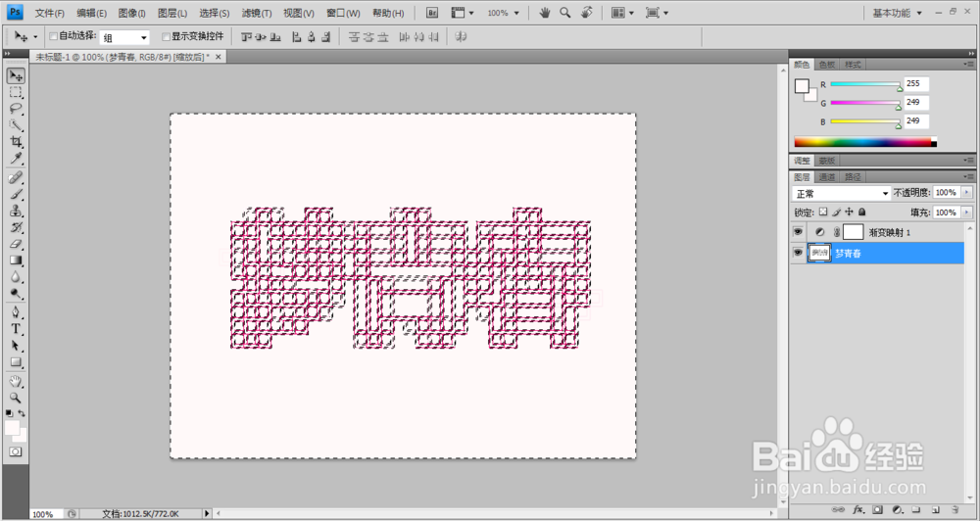
Task: Select the Rectangle shape tool
Action: tap(16, 362)
